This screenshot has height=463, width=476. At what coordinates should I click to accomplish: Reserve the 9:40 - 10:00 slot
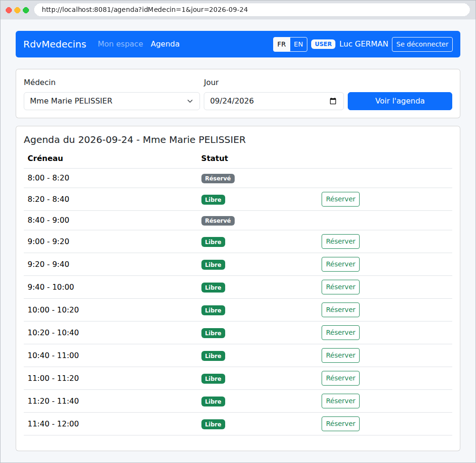(x=341, y=287)
